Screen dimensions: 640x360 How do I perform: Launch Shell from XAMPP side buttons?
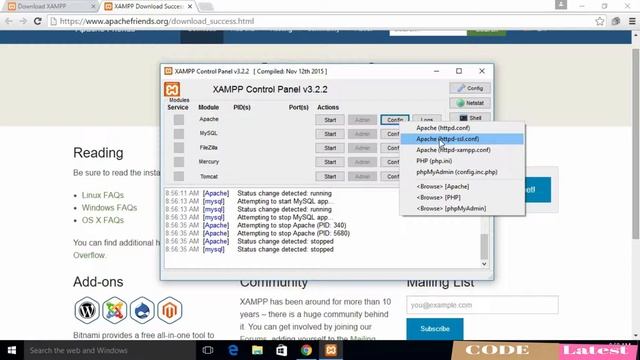470,118
